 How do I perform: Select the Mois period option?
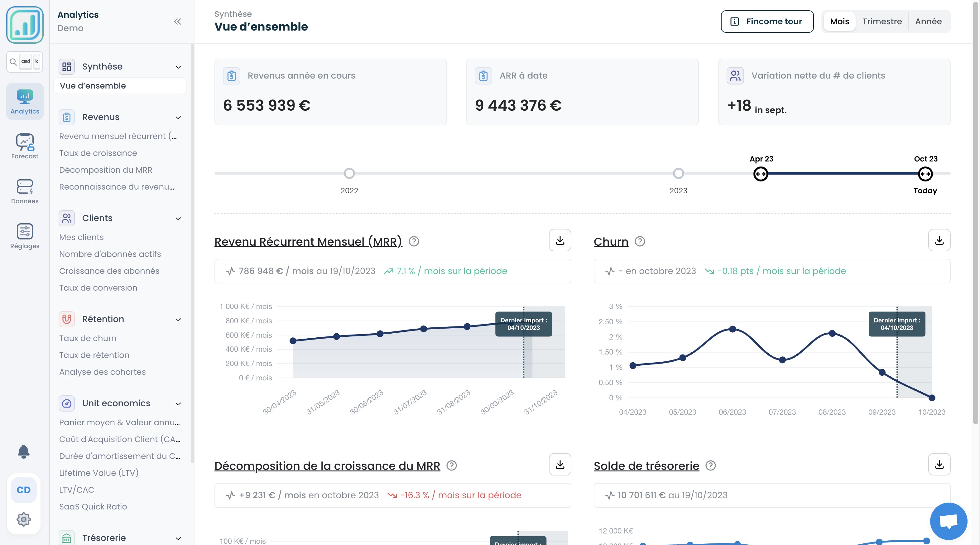click(839, 22)
